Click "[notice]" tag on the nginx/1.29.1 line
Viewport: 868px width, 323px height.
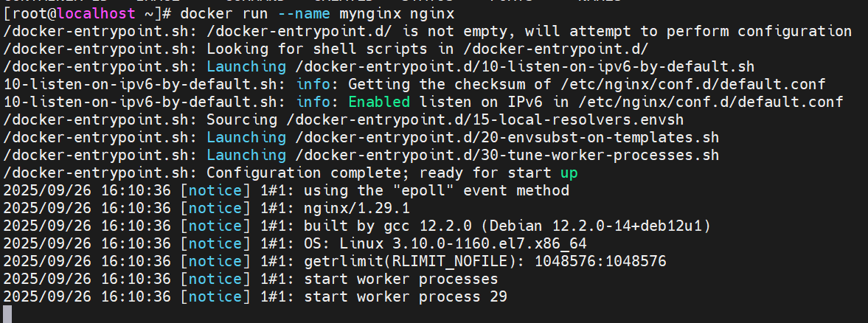pyautogui.click(x=215, y=209)
